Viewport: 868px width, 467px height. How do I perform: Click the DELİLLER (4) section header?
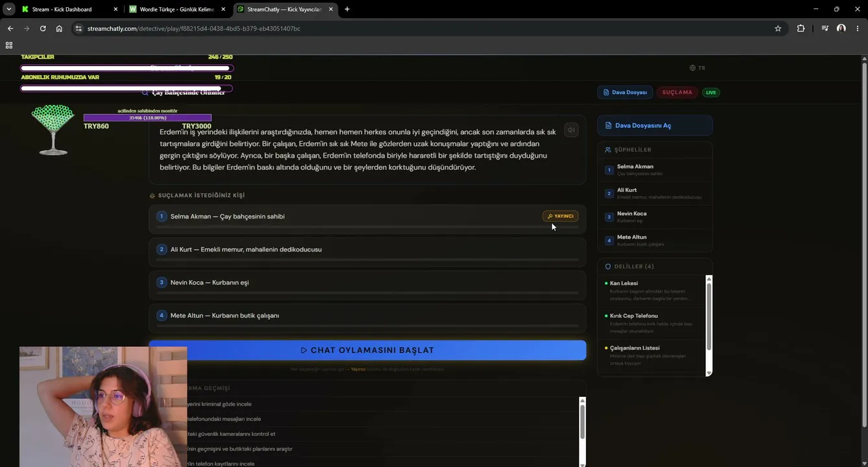coord(634,267)
